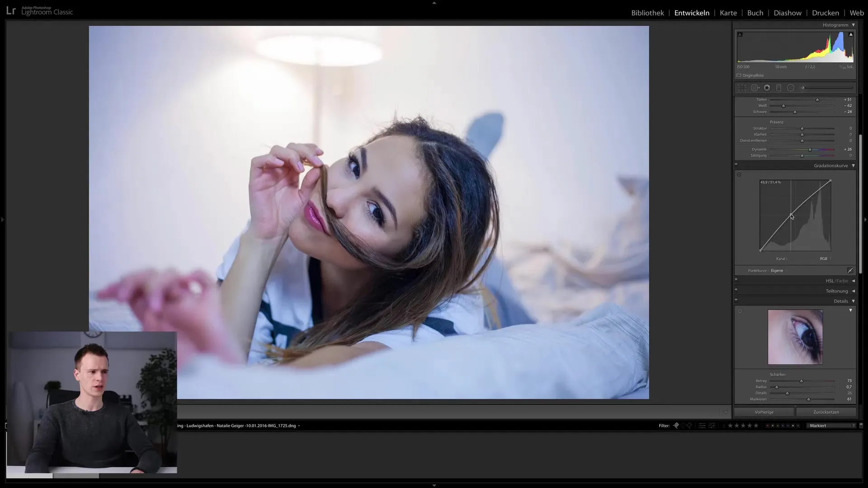Click the Gradationskurve expander arrow
Viewport: 868px width, 488px height.
tap(854, 166)
